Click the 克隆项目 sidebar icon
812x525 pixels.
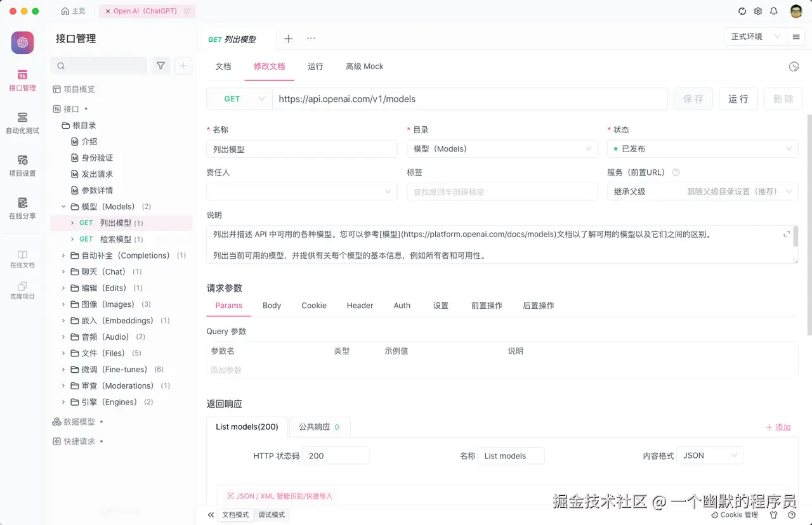pyautogui.click(x=22, y=291)
